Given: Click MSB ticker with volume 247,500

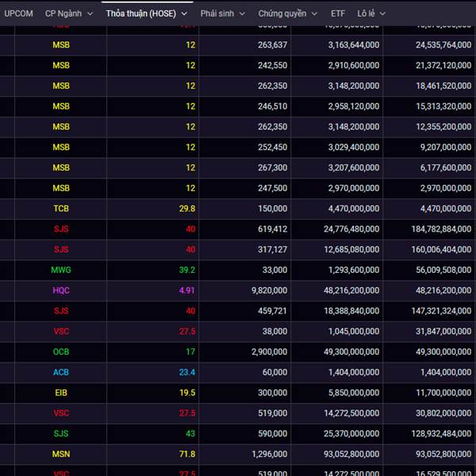Looking at the screenshot, I should (61, 188).
